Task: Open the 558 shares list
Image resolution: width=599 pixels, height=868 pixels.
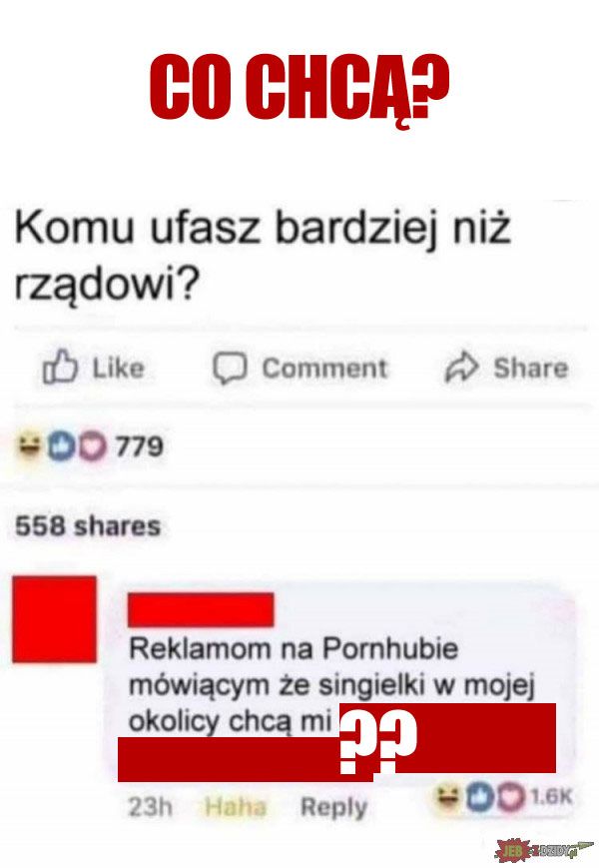Action: coord(88,526)
